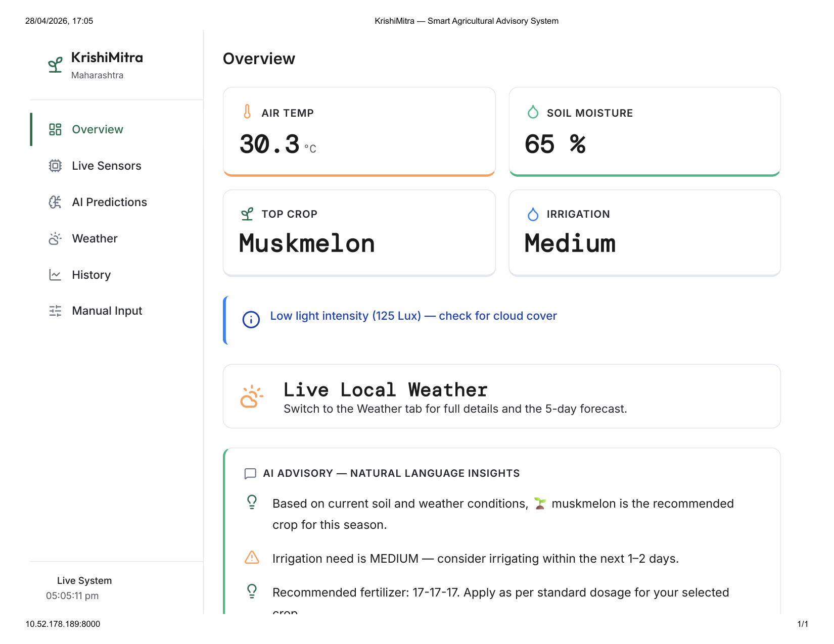
Task: Click the lightbulb icon beside muskmelon recommendation
Action: pyautogui.click(x=252, y=502)
